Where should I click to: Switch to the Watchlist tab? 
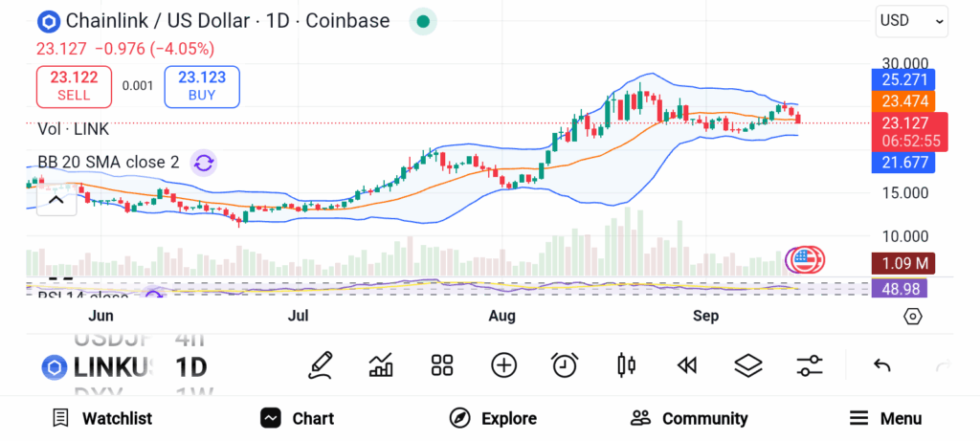pos(102,418)
